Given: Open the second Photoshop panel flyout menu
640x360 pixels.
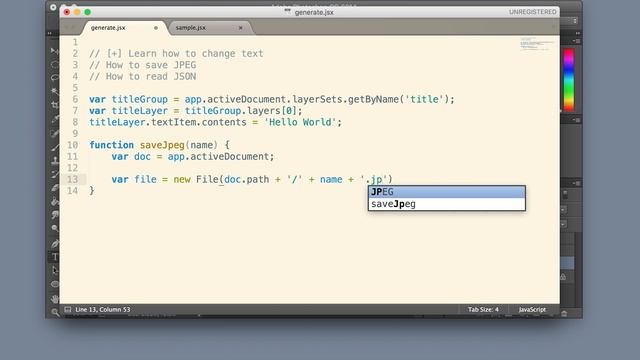Looking at the screenshot, I should point(576,120).
